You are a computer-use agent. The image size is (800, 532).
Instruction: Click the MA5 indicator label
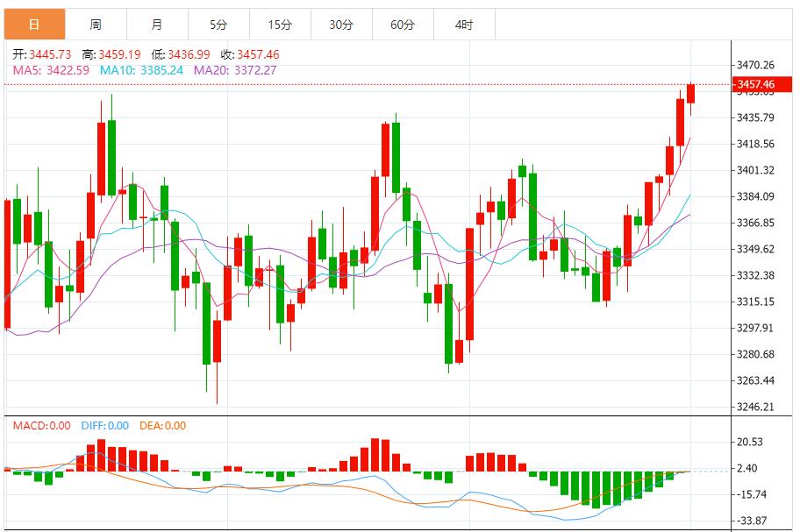click(x=51, y=70)
